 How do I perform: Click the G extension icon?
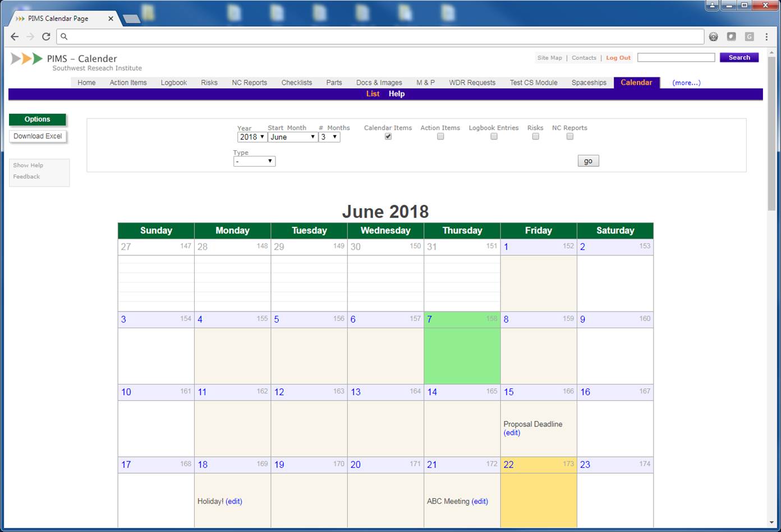click(x=749, y=36)
